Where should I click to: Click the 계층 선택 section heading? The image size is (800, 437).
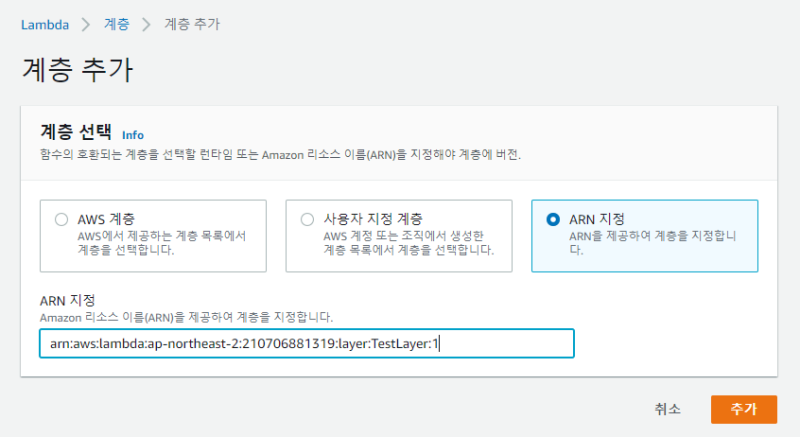coord(76,132)
